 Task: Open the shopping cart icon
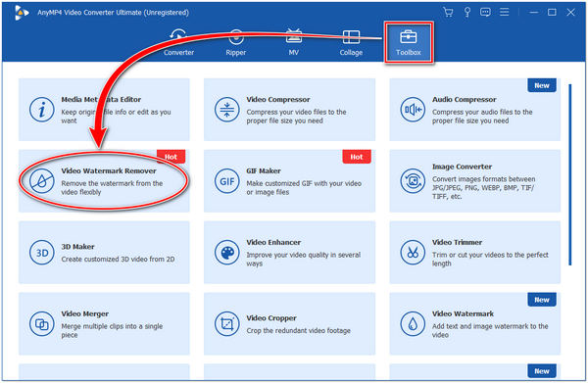448,13
